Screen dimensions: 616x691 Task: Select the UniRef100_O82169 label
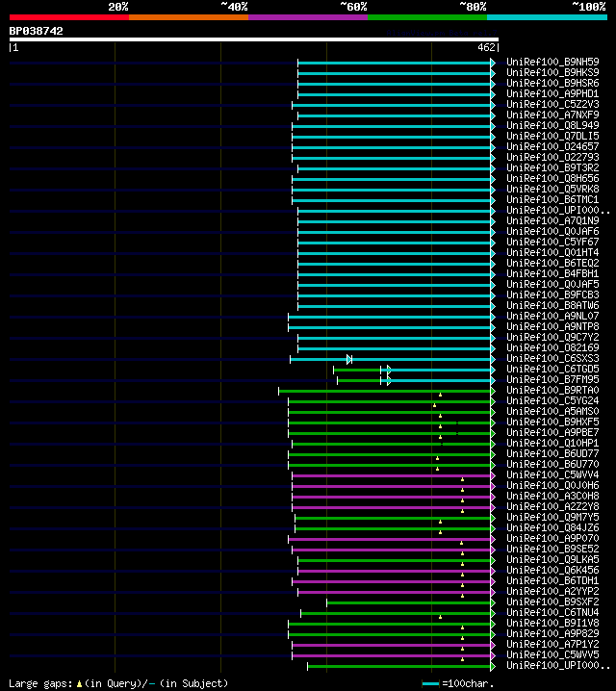552,347
